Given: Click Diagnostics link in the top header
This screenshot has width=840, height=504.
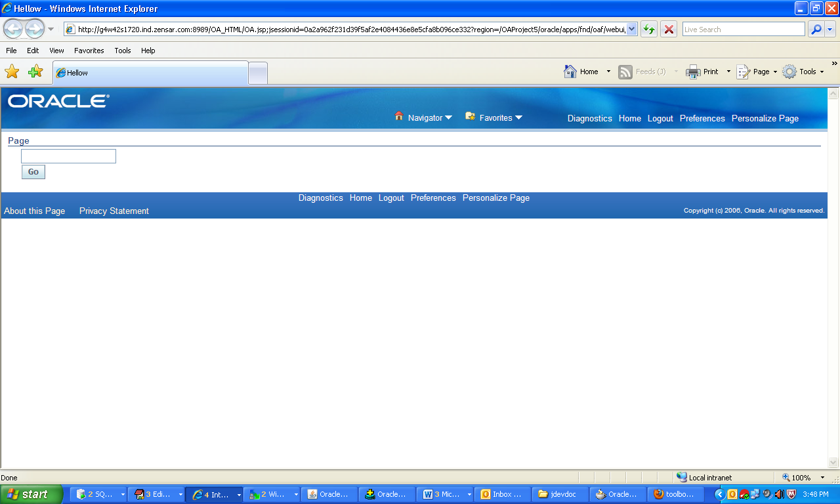Looking at the screenshot, I should (590, 119).
